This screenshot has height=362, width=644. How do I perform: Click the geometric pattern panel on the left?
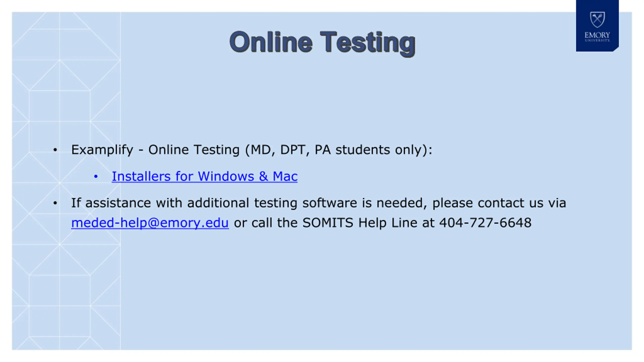coord(66,181)
